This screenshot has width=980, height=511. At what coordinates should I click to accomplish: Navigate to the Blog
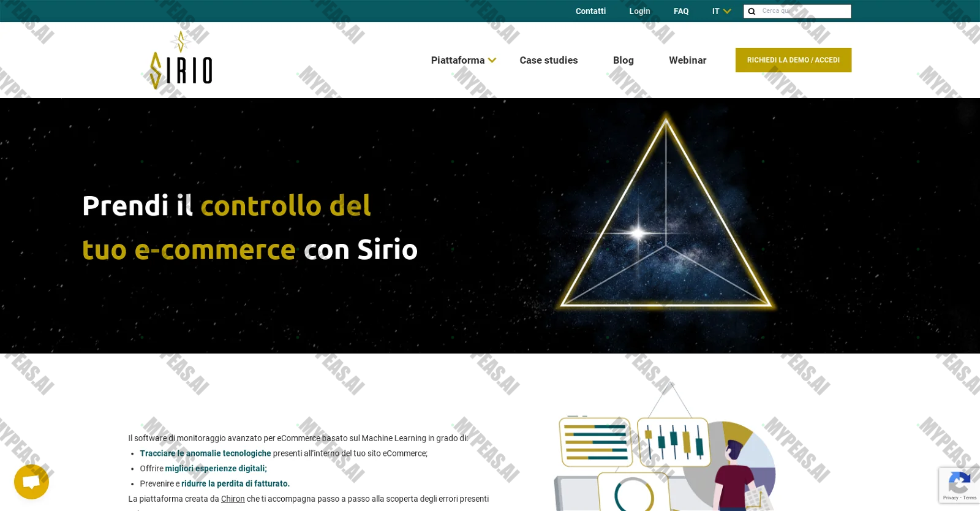pos(624,60)
